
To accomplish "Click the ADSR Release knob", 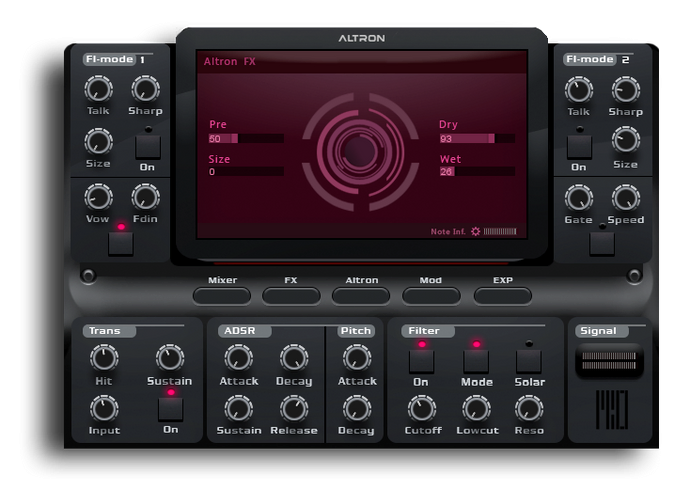I will coord(294,409).
